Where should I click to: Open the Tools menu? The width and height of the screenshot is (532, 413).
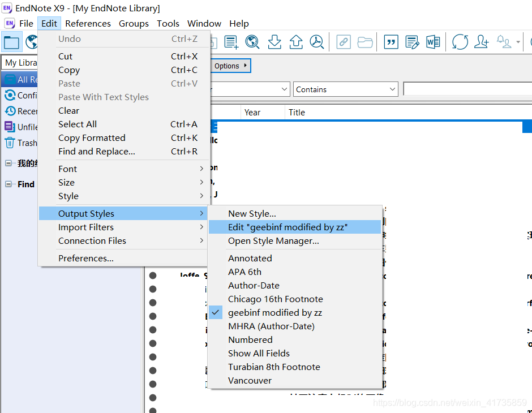click(x=168, y=23)
